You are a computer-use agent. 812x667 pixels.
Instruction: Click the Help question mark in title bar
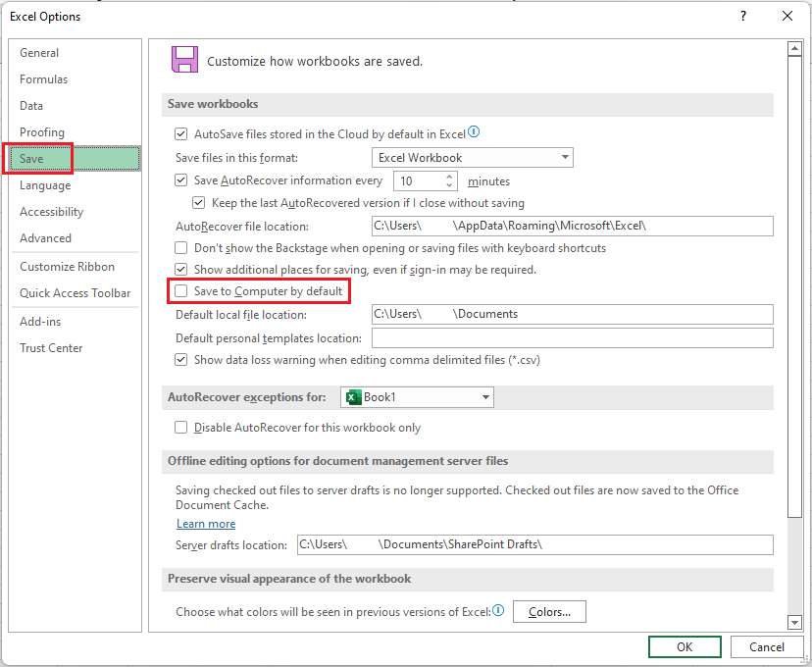[x=742, y=16]
